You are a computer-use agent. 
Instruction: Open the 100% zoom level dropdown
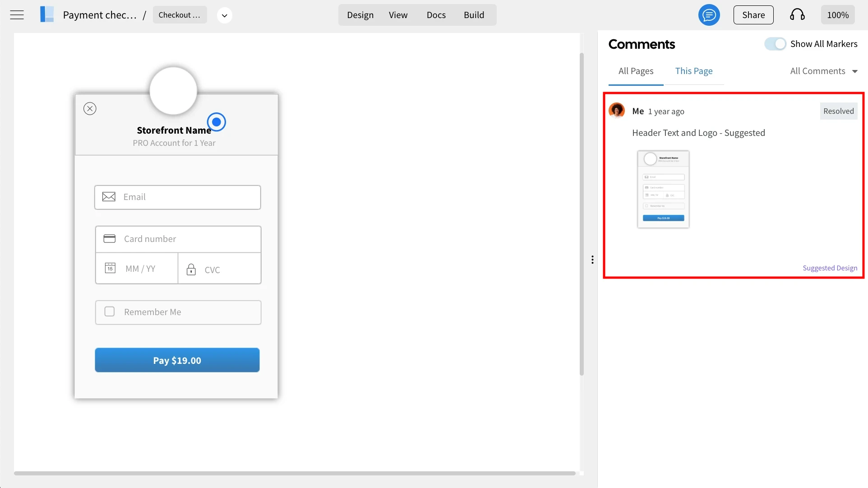click(838, 15)
